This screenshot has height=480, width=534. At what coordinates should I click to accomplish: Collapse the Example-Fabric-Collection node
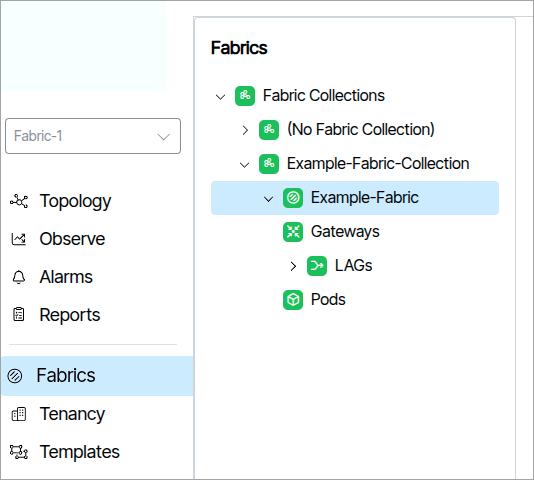point(245,165)
